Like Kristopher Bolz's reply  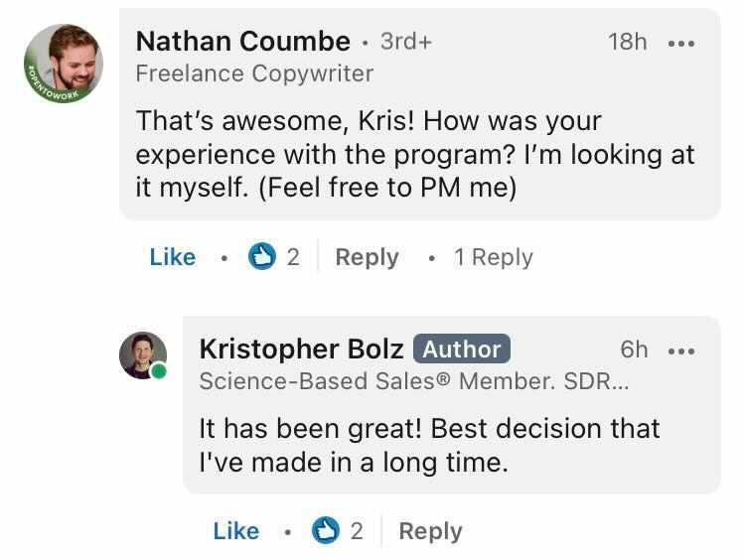236,531
